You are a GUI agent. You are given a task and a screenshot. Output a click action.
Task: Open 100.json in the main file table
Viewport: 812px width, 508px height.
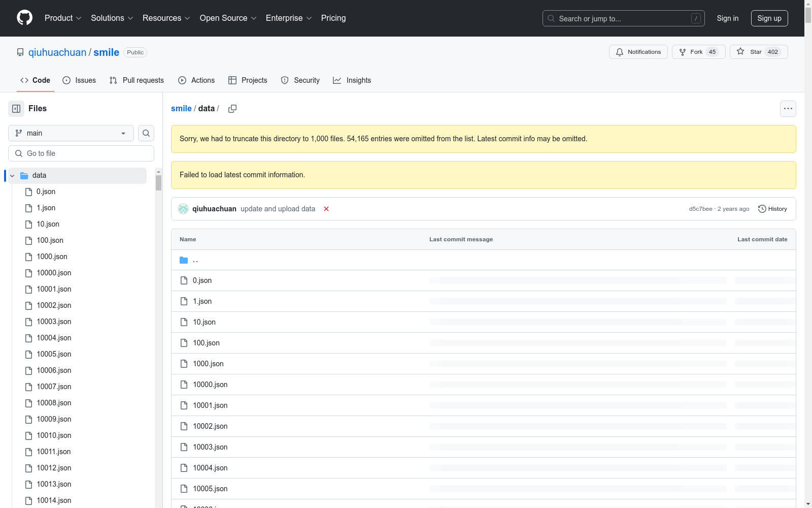click(206, 343)
